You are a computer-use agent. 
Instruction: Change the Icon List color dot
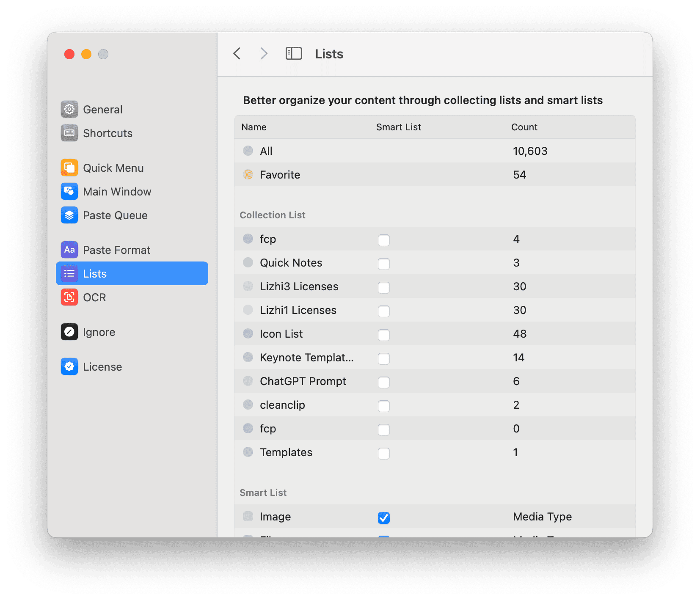click(248, 334)
